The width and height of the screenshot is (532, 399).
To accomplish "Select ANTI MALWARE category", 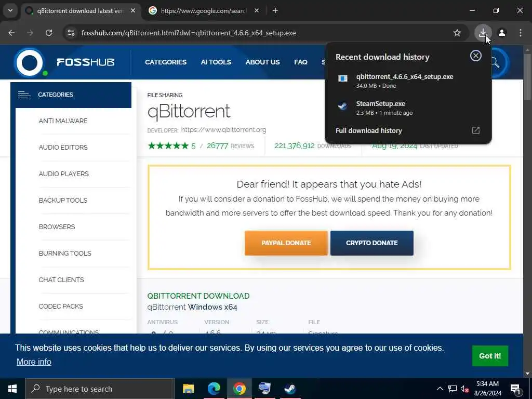I will 63,121.
